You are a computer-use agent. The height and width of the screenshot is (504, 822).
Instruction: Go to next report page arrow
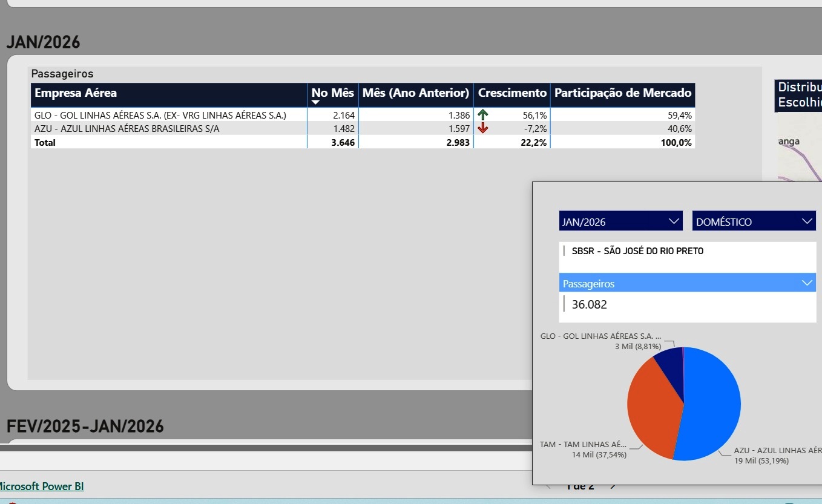[x=613, y=486]
